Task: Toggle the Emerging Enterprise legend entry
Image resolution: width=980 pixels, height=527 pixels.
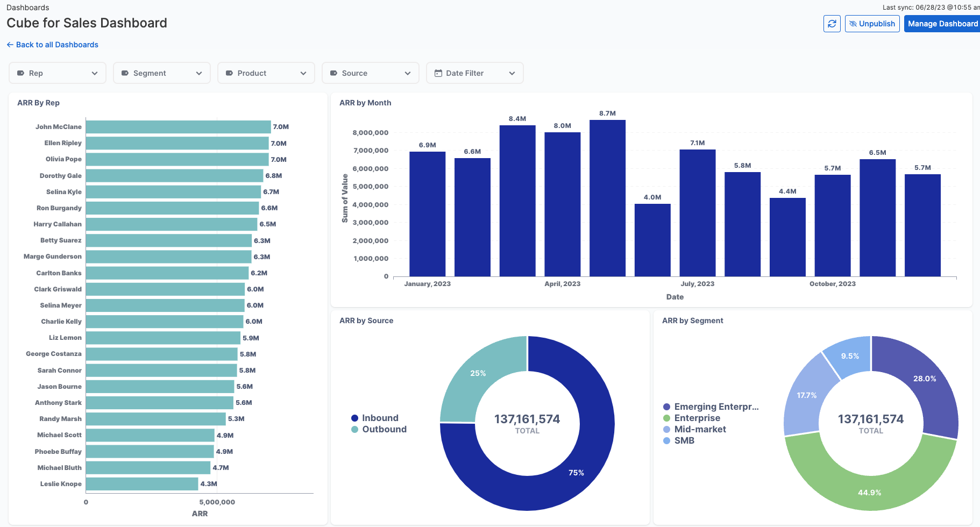Action: [x=711, y=407]
